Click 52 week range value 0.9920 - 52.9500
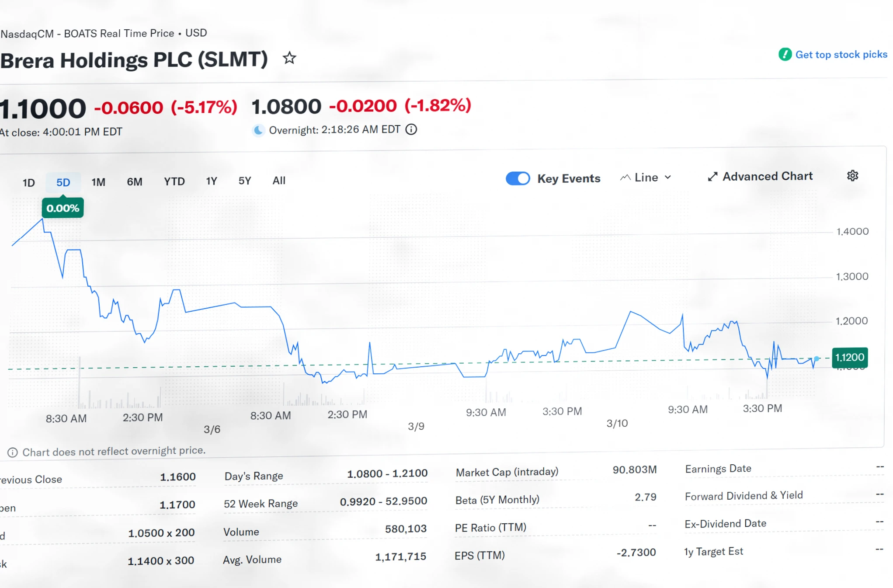This screenshot has width=893, height=588. [384, 501]
